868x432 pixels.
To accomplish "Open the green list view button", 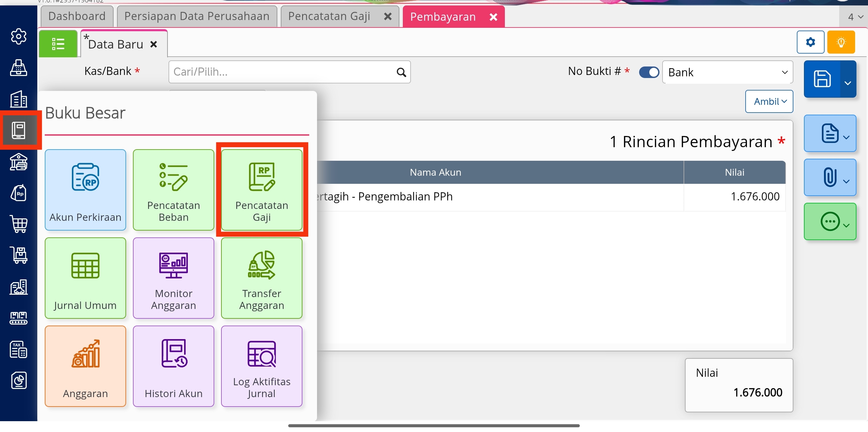I will pyautogui.click(x=58, y=44).
